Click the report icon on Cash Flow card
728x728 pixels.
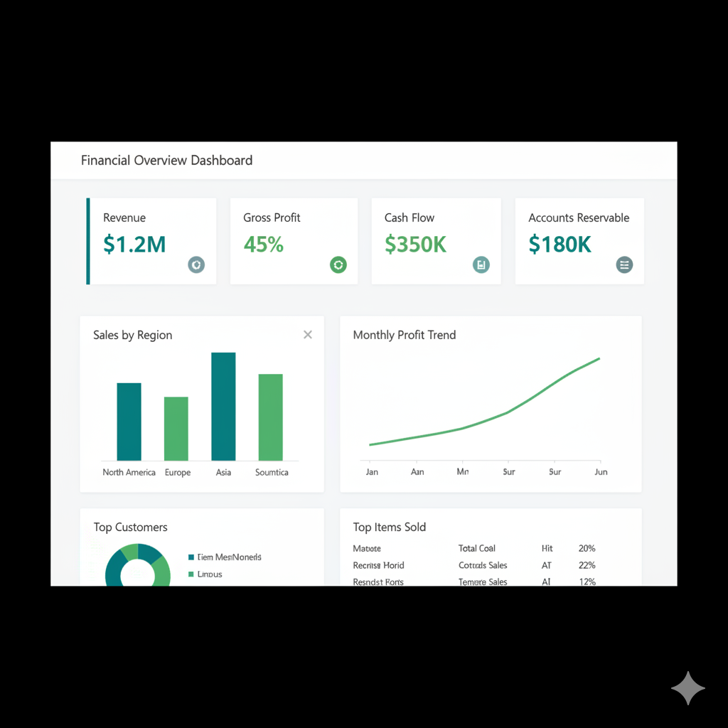(x=481, y=264)
